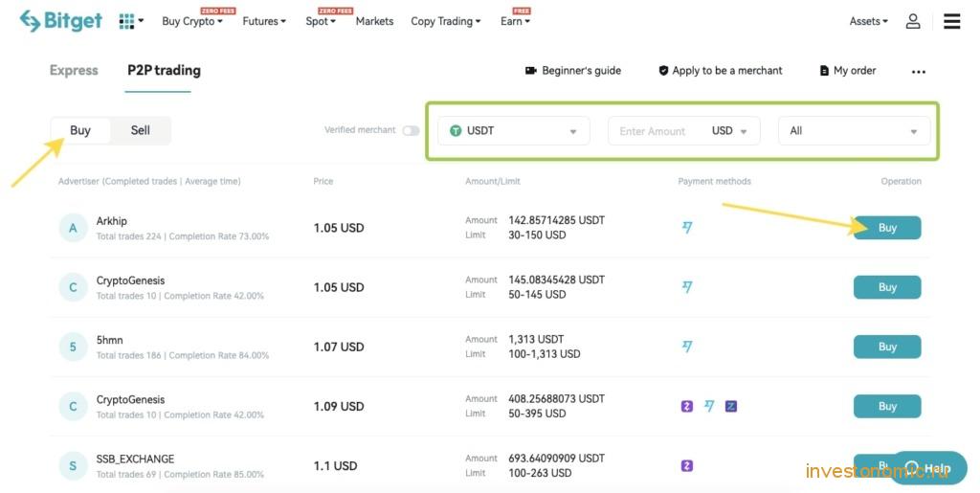
Task: Click advertiser name SSB_EXCHANGE
Action: point(135,459)
